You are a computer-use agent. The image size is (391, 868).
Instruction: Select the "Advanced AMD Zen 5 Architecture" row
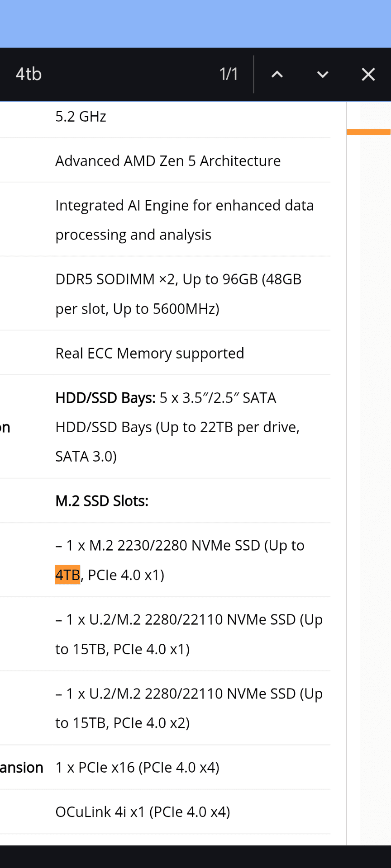[x=168, y=161]
